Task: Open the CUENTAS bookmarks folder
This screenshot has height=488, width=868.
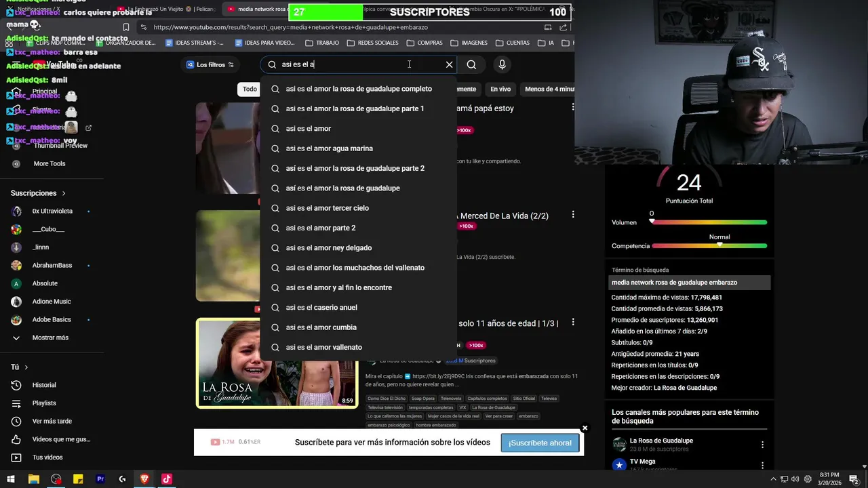Action: tap(512, 43)
